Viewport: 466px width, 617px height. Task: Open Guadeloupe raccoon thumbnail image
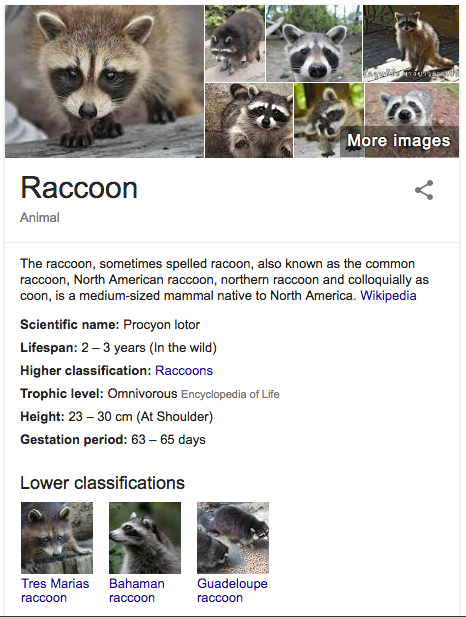(233, 538)
